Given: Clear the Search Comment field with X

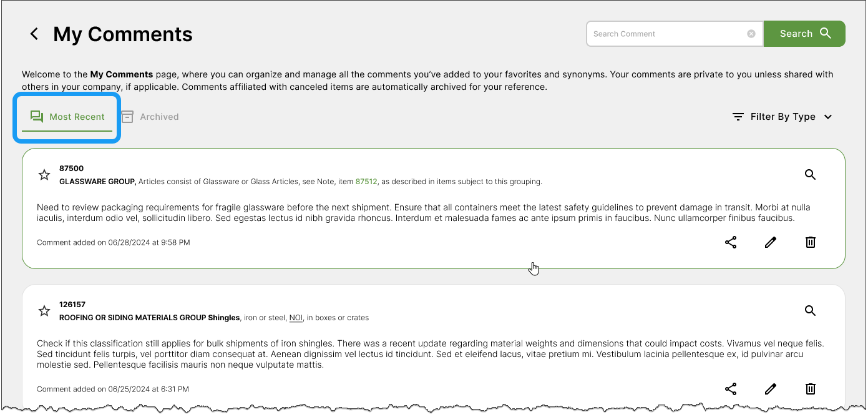Looking at the screenshot, I should pyautogui.click(x=751, y=34).
